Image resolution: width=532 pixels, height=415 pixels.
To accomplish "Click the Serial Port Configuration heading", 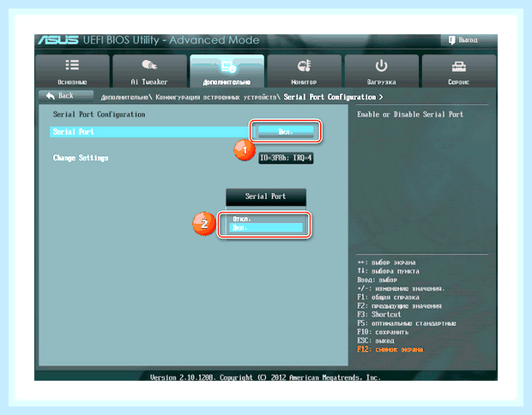I will [99, 115].
